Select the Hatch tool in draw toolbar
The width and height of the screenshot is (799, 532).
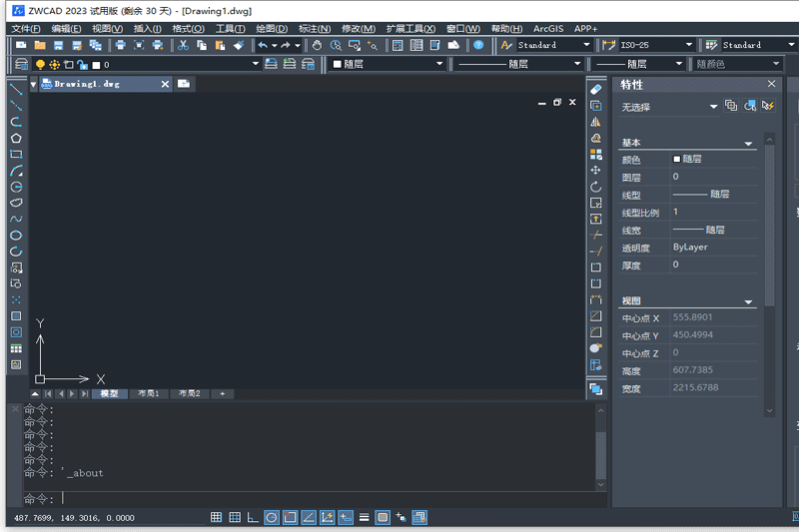[16, 316]
